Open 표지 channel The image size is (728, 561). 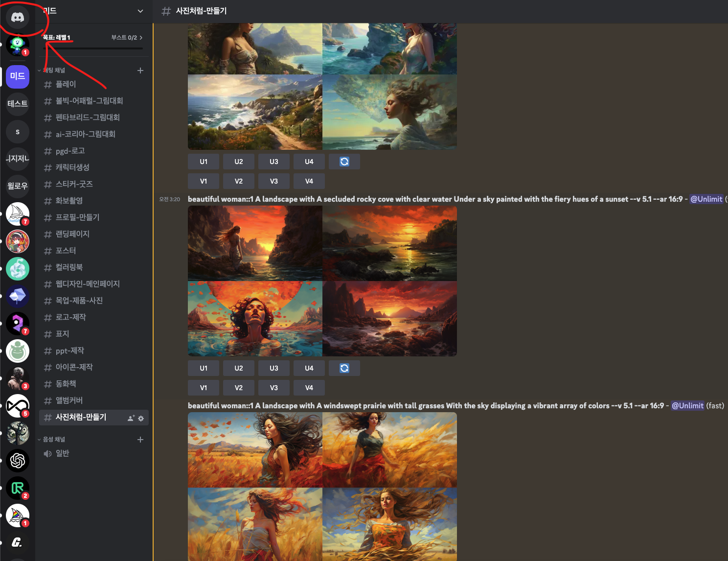coord(94,334)
